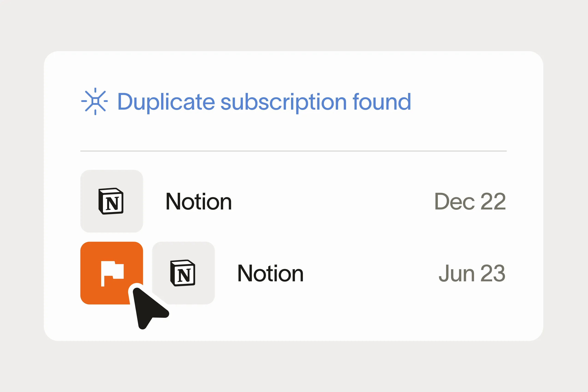Click the Dec 22 date

pos(470,201)
